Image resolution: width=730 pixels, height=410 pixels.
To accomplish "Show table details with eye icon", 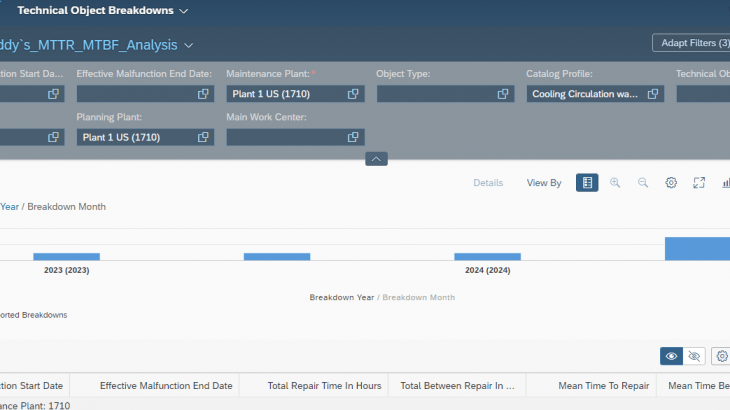I will pyautogui.click(x=671, y=356).
